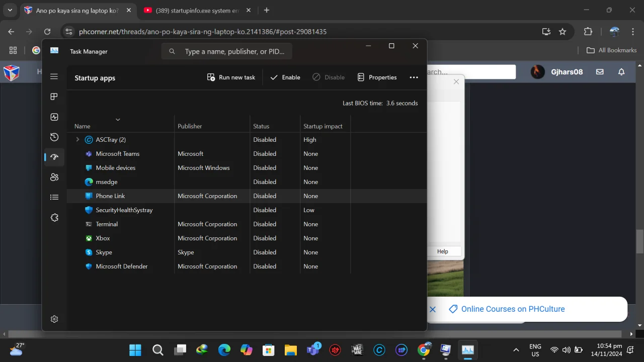
Task: Open Properties of selected startup app
Action: coord(377,77)
